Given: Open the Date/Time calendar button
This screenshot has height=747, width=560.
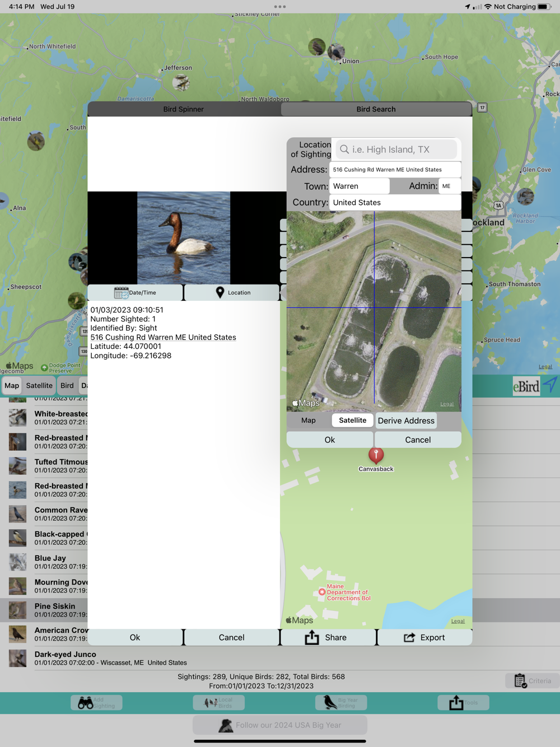Looking at the screenshot, I should 135,292.
